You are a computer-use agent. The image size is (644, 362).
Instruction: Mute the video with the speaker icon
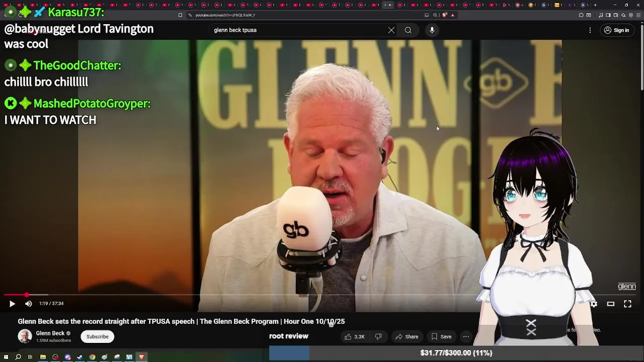click(x=29, y=304)
